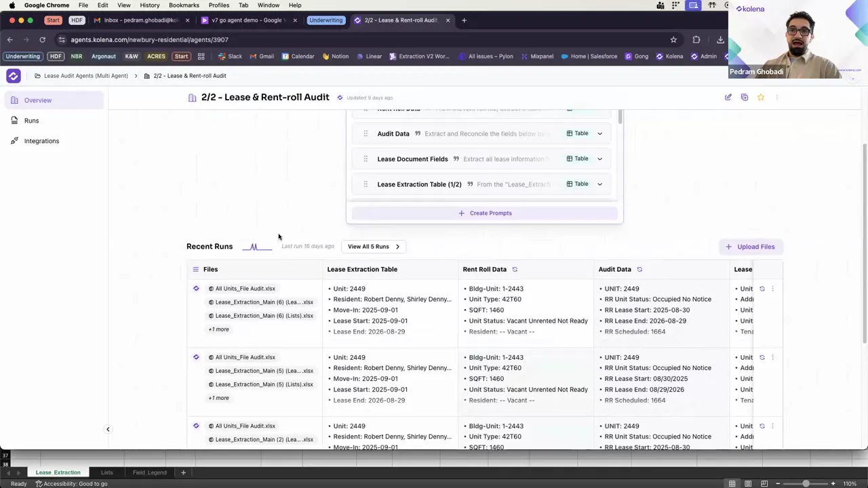Viewport: 868px width, 488px height.
Task: Click the duplicate agent icon
Action: (x=745, y=98)
